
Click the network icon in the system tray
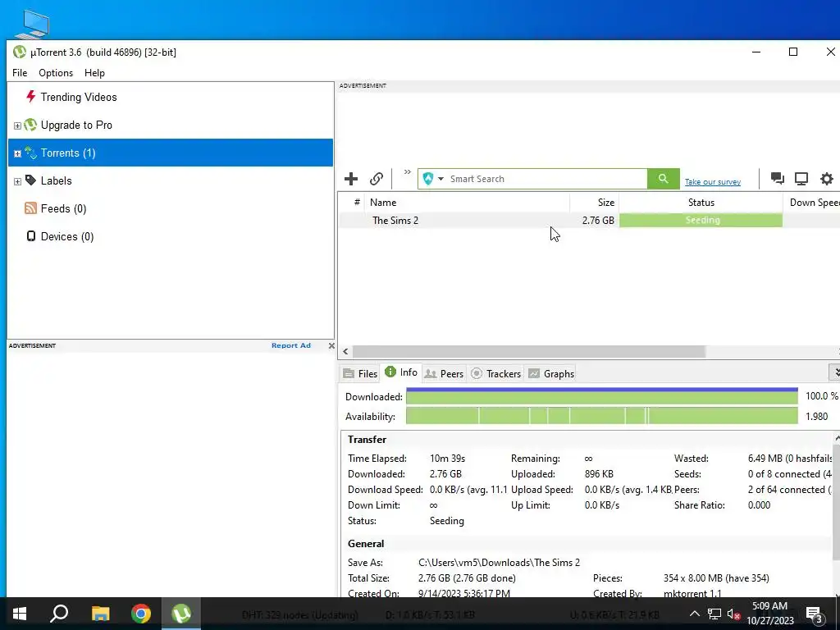pos(714,614)
